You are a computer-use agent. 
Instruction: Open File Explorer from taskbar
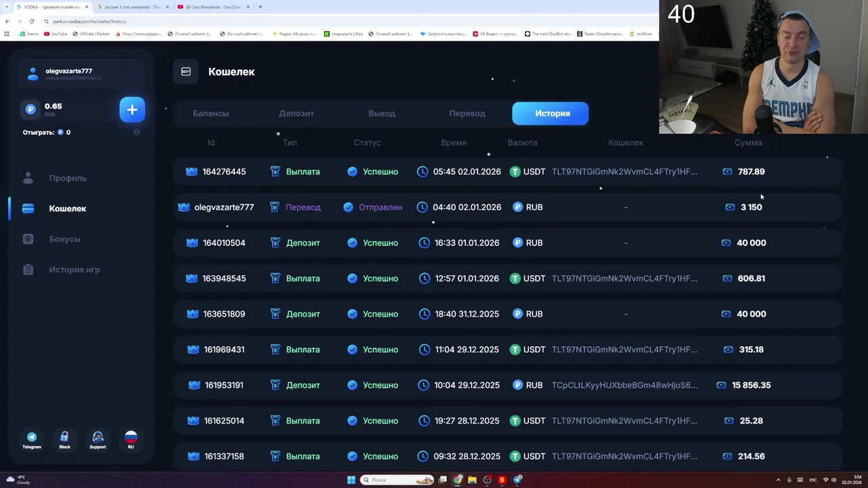coord(472,480)
